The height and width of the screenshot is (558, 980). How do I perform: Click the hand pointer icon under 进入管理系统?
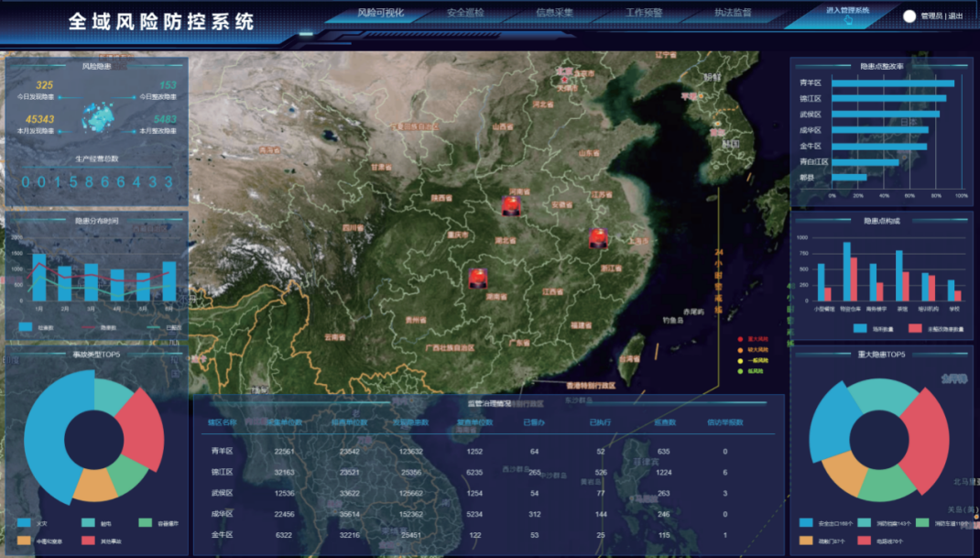coord(847,22)
